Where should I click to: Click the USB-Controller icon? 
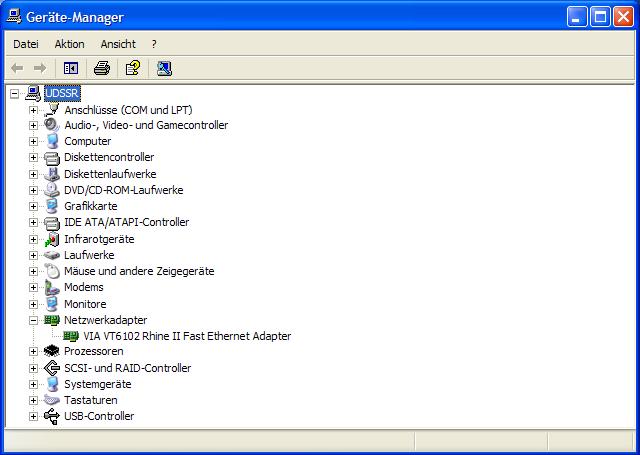pos(52,416)
